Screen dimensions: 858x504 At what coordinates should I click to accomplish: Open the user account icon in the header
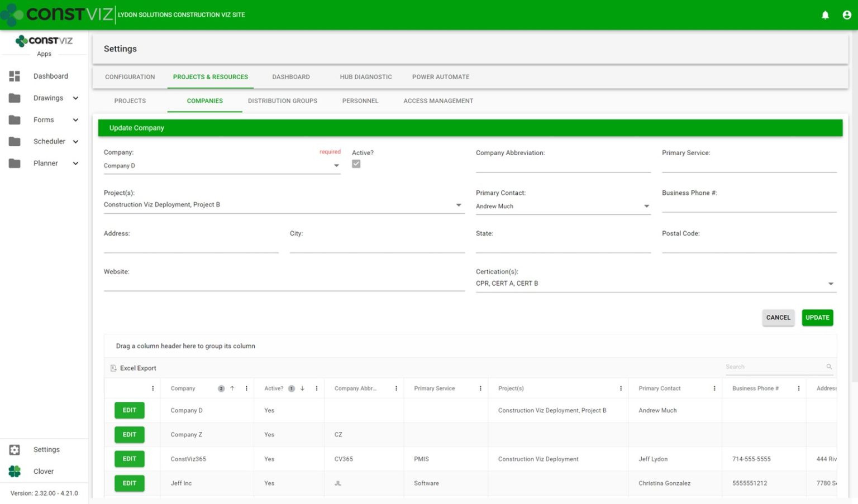(x=846, y=15)
